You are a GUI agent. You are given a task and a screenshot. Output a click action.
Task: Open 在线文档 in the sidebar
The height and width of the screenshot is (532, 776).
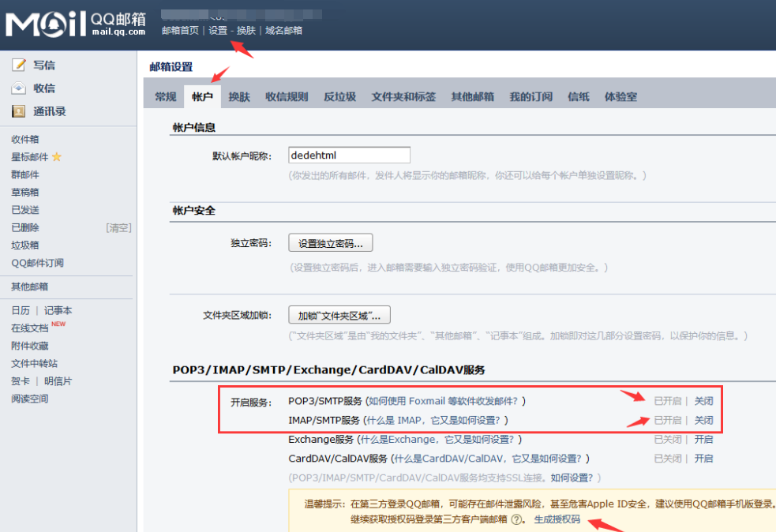point(30,328)
